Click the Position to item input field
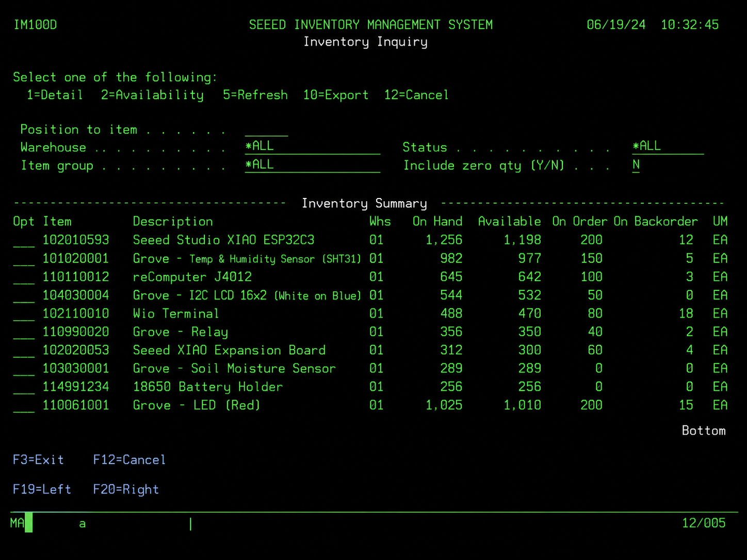The height and width of the screenshot is (560, 747). (x=266, y=129)
